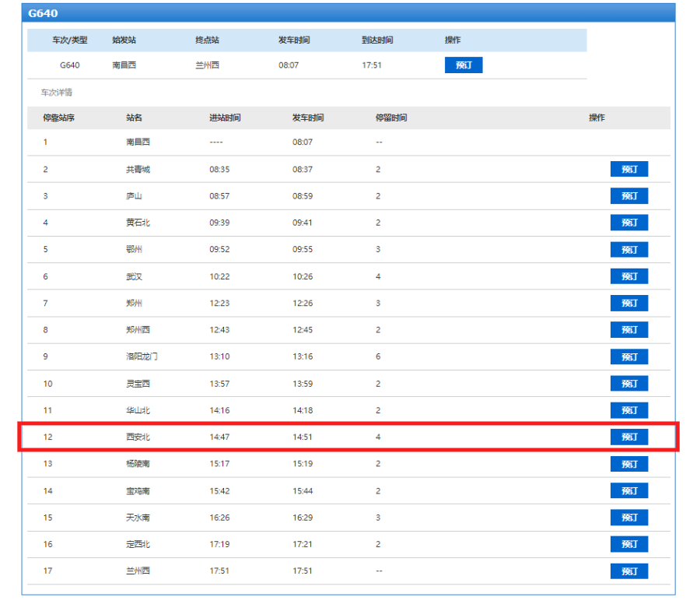
Task: Click 预订 for the 庐山 stop
Action: 628,196
